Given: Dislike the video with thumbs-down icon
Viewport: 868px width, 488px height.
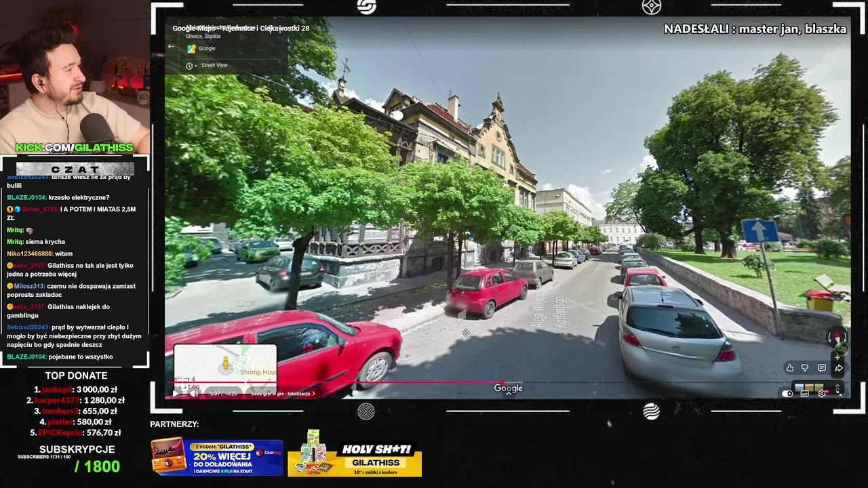Looking at the screenshot, I should click(x=805, y=368).
